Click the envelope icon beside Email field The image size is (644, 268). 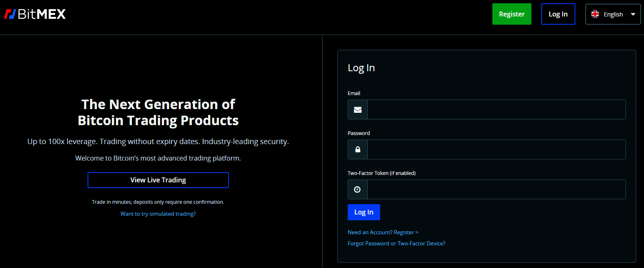pos(358,110)
